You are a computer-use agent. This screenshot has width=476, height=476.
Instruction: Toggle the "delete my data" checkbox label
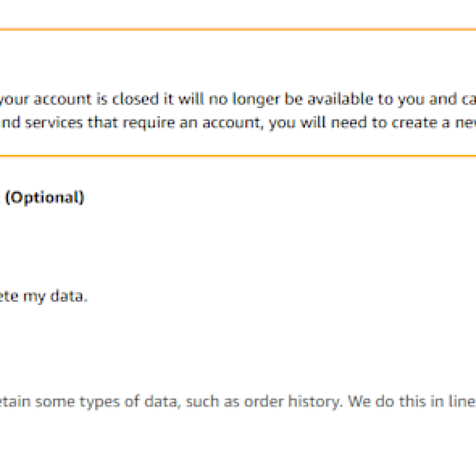pyautogui.click(x=44, y=296)
